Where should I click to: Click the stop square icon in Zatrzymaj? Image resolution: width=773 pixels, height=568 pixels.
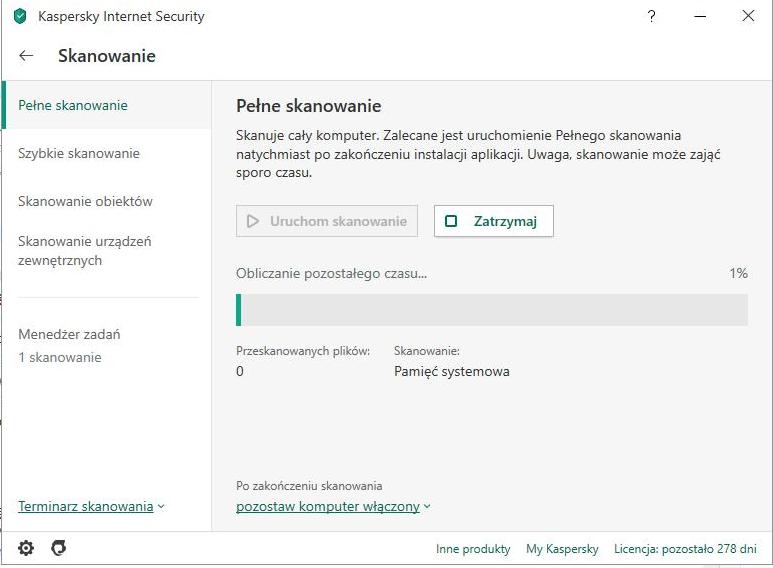pos(451,221)
